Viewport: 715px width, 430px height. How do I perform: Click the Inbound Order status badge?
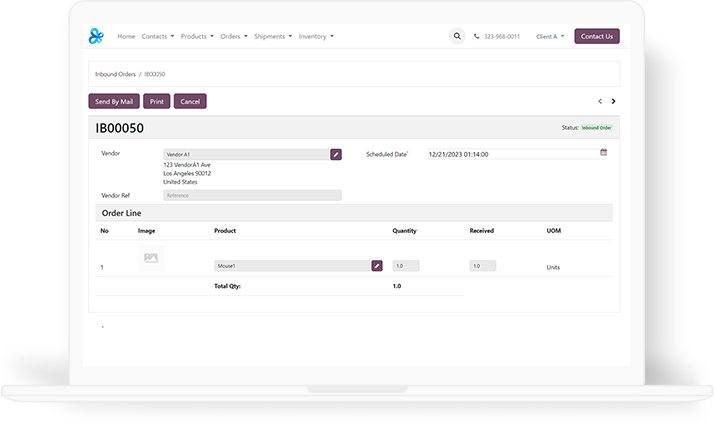tap(596, 128)
